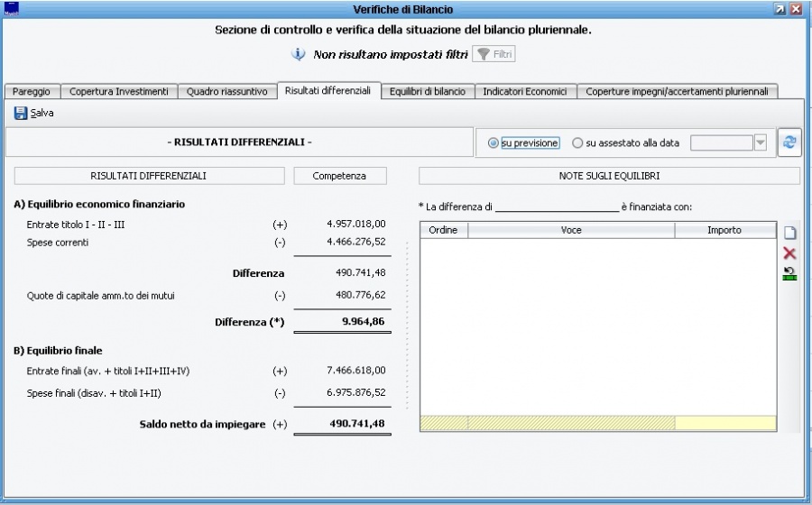Click the value 6.975.876,52
The height and width of the screenshot is (505, 812).
click(x=356, y=392)
